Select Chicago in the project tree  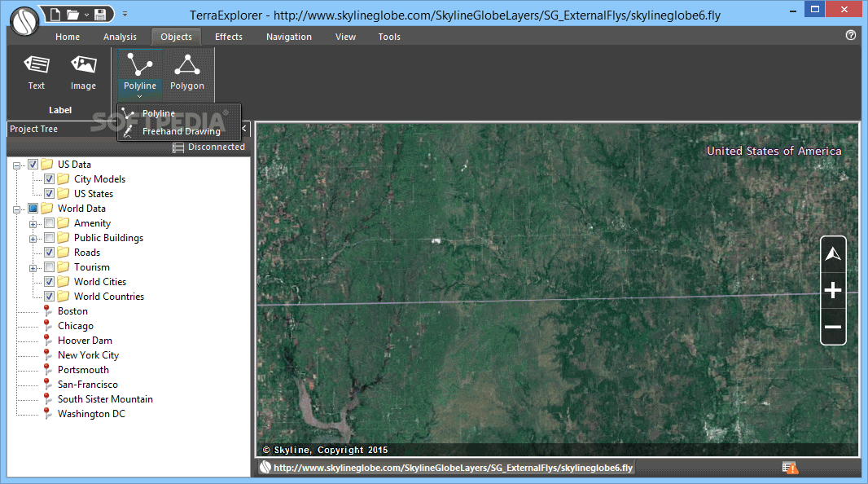pyautogui.click(x=75, y=326)
